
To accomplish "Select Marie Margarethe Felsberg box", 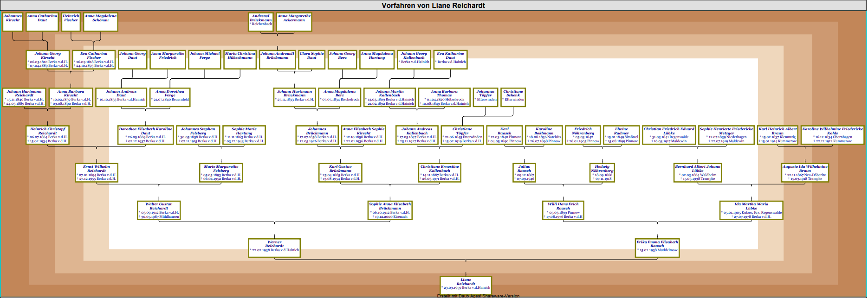I will pyautogui.click(x=221, y=172).
